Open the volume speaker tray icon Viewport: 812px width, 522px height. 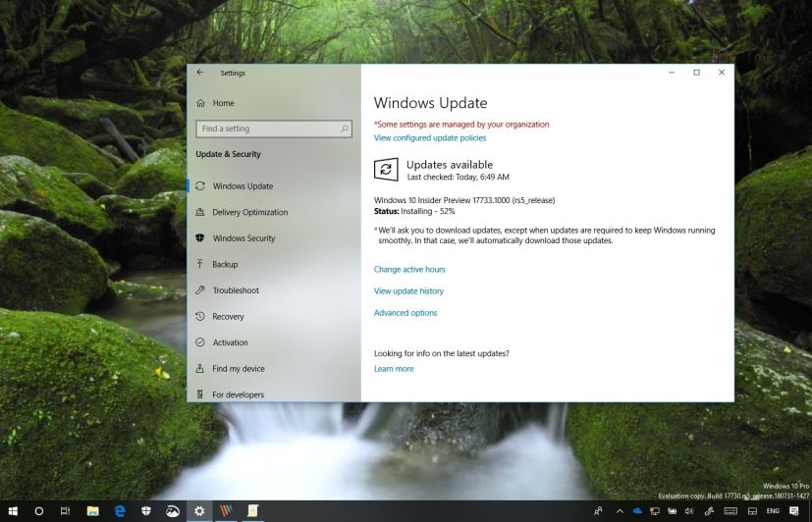click(689, 511)
